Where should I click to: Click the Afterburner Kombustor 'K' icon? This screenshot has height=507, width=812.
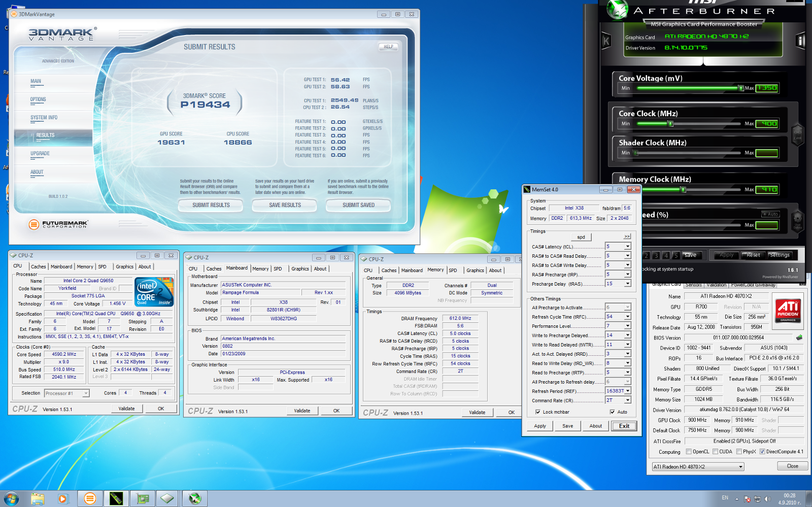pyautogui.click(x=606, y=41)
